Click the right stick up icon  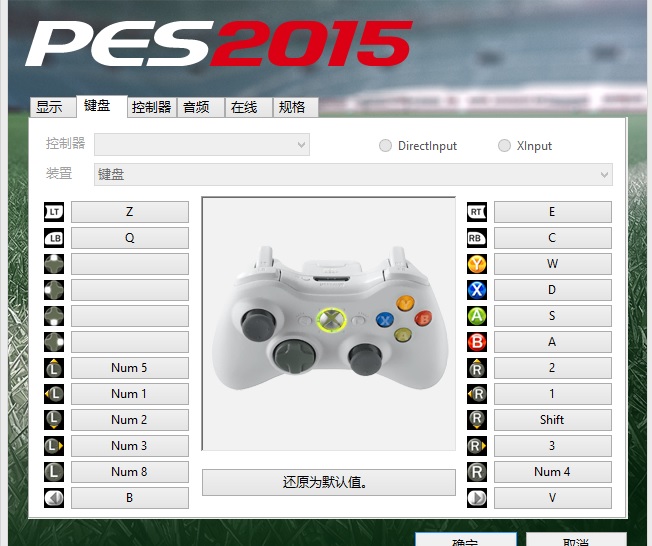[x=477, y=368]
